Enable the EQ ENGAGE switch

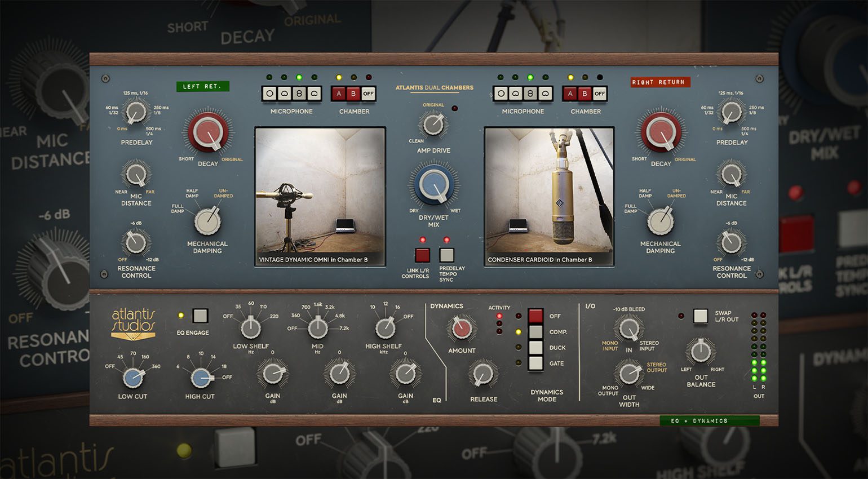point(201,316)
